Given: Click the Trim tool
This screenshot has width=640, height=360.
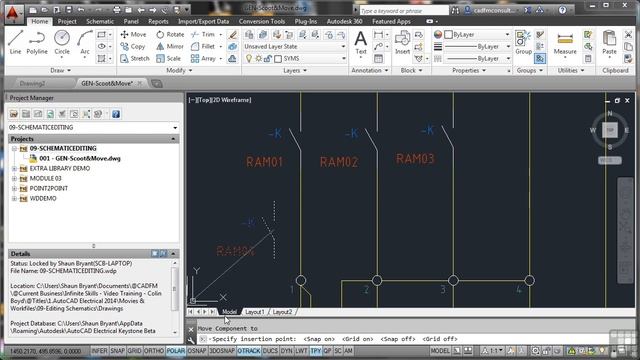Looking at the screenshot, I should click(x=203, y=35).
